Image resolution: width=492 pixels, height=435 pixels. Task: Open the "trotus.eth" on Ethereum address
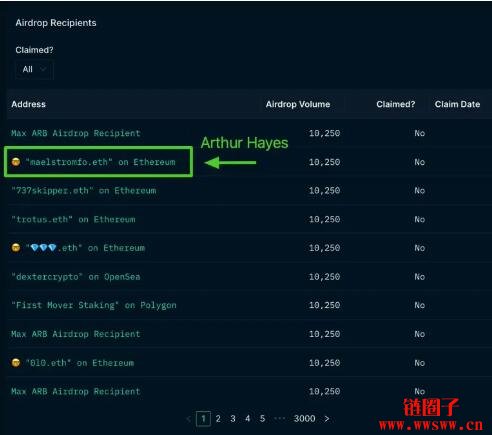tap(73, 219)
